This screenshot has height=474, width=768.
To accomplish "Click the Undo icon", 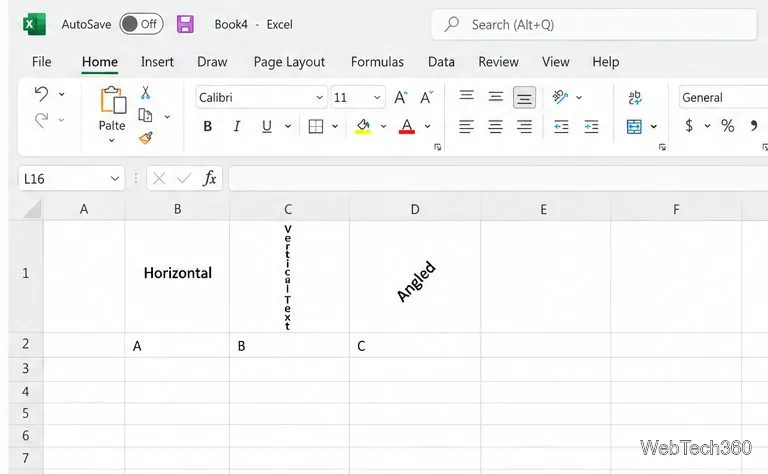I will point(42,93).
